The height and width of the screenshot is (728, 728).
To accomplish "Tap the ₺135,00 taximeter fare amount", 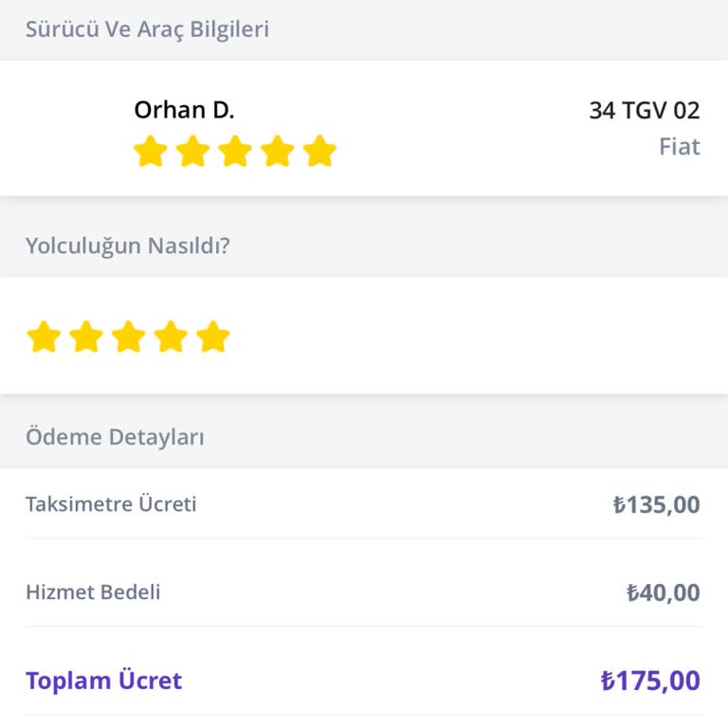I will point(656,504).
